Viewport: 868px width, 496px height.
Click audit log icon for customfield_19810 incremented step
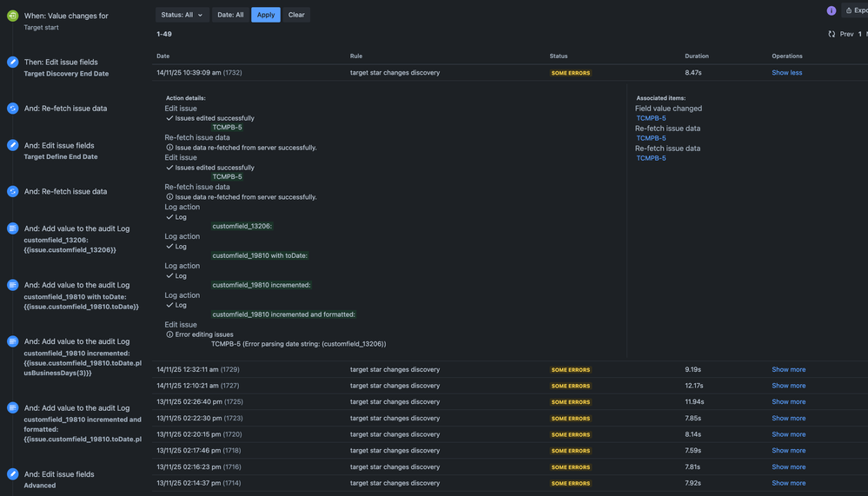[13, 341]
